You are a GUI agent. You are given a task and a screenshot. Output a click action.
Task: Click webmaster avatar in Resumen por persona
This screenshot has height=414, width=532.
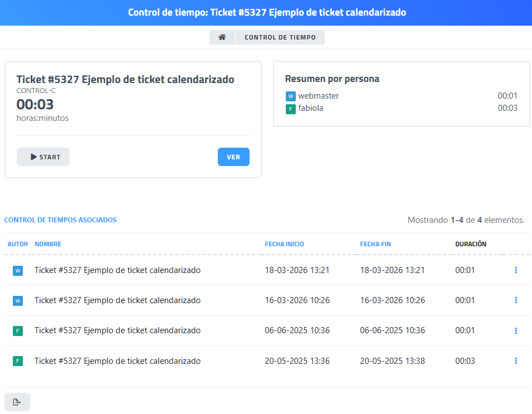point(290,96)
